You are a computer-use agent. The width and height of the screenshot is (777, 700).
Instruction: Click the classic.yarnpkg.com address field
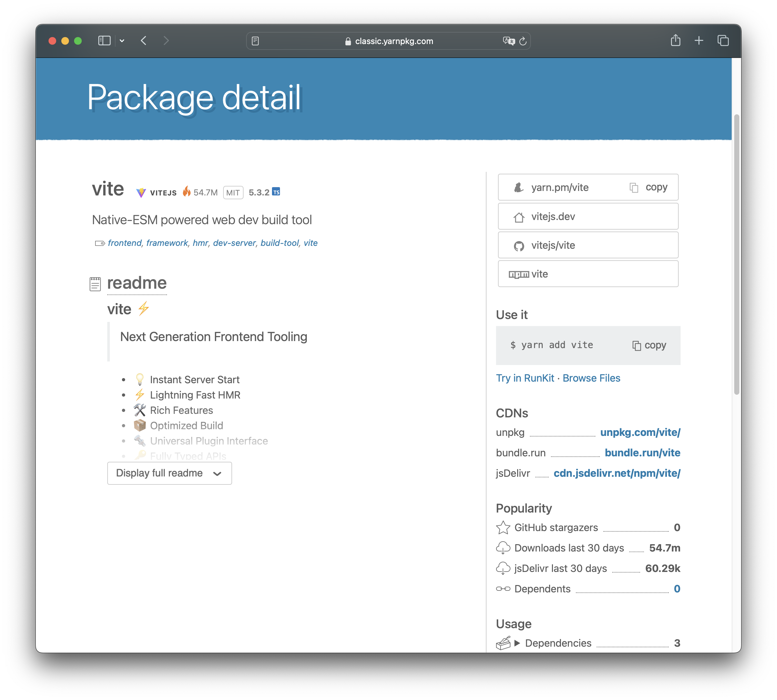point(394,41)
